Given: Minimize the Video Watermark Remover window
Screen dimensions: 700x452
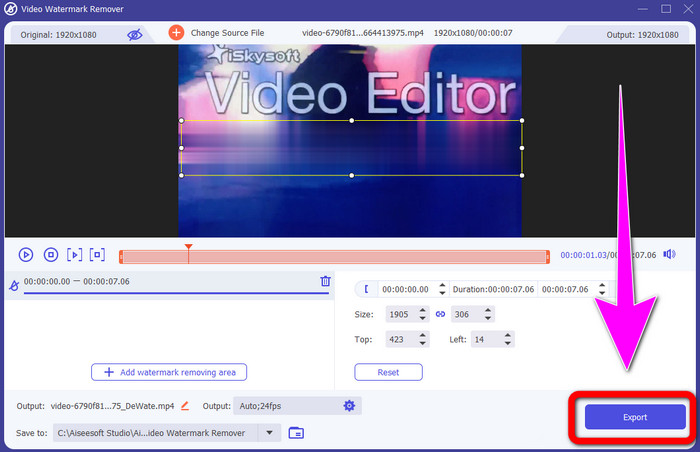Looking at the screenshot, I should pos(642,9).
